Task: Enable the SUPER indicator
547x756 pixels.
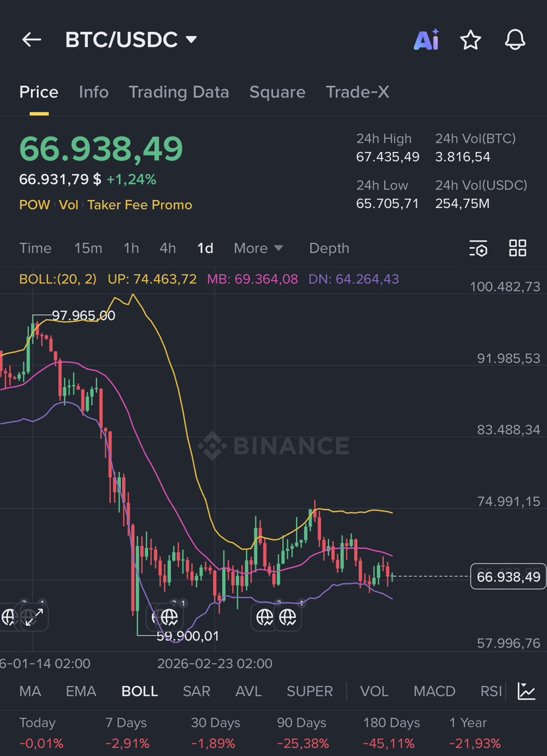Action: point(309,691)
